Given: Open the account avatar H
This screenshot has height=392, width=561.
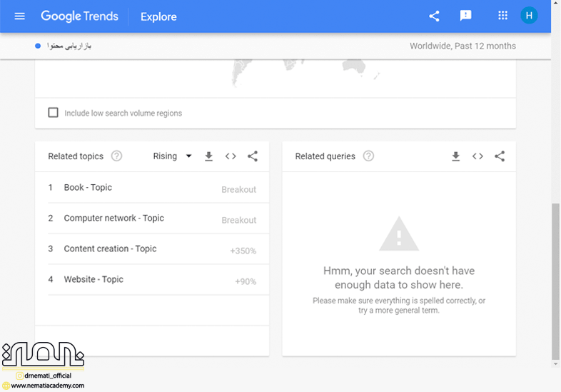Looking at the screenshot, I should pyautogui.click(x=529, y=16).
